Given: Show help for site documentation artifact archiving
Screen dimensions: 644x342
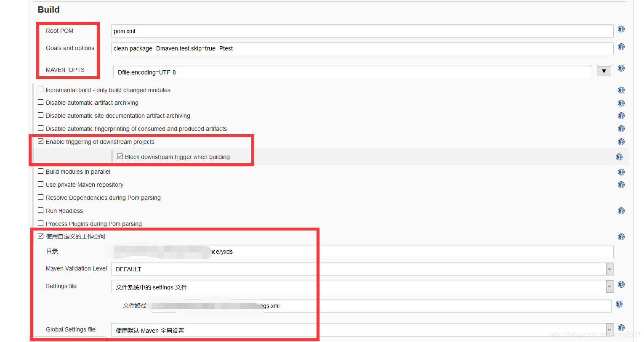Looking at the screenshot, I should click(621, 116).
